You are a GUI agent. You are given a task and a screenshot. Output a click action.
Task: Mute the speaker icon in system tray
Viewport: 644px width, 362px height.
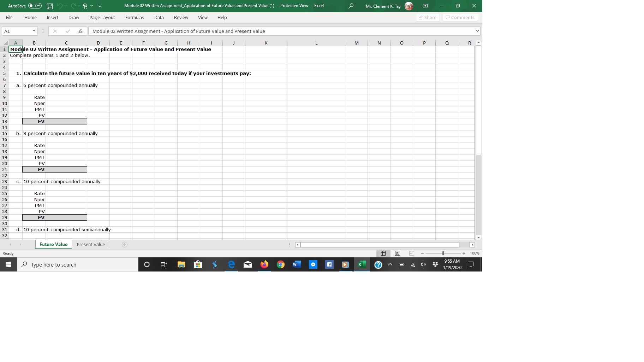pos(423,264)
